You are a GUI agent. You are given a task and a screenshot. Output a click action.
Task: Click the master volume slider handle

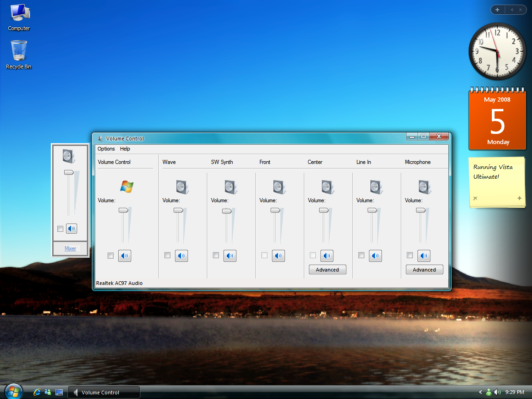[124, 210]
